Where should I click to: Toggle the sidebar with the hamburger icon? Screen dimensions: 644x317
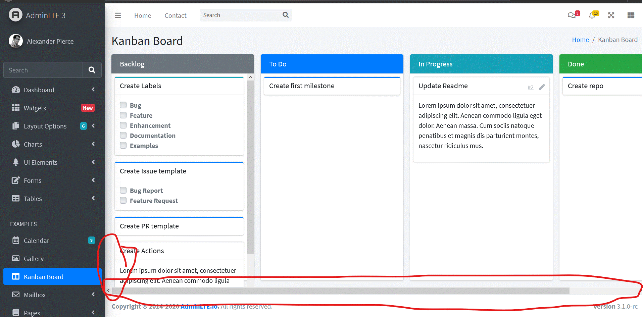[x=117, y=15]
